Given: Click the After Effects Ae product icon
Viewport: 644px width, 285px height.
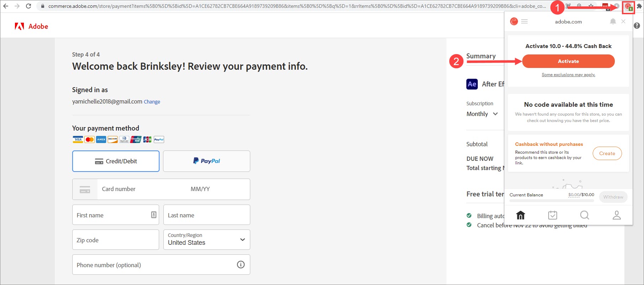Looking at the screenshot, I should click(472, 84).
